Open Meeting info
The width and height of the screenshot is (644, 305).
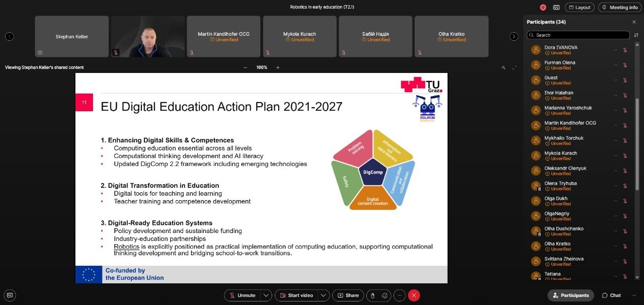tap(619, 8)
